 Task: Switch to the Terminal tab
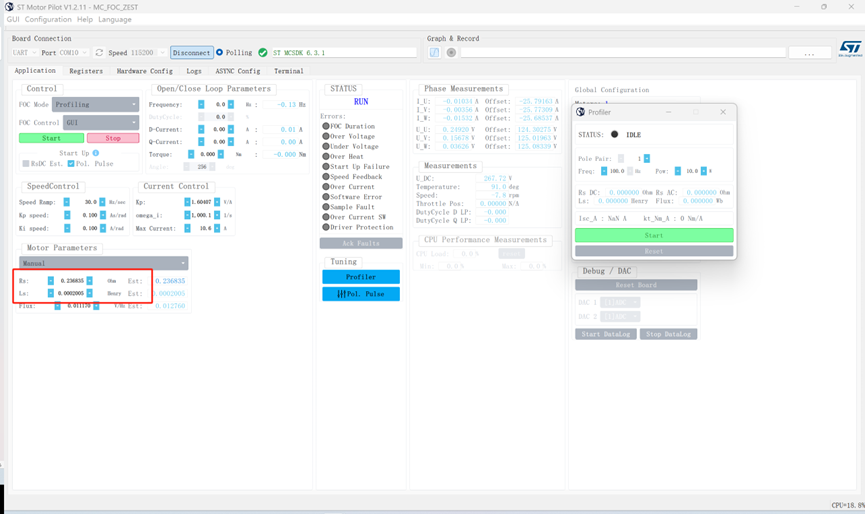(x=289, y=71)
